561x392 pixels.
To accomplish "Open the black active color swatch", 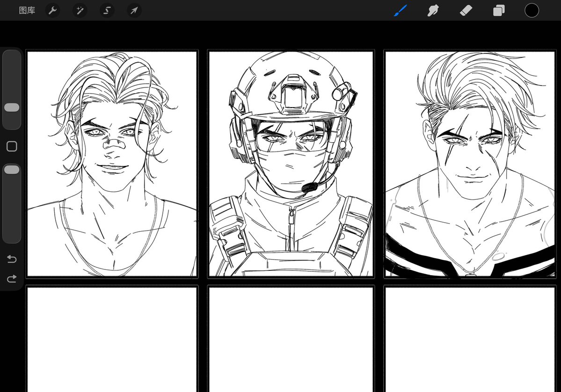I will point(532,10).
